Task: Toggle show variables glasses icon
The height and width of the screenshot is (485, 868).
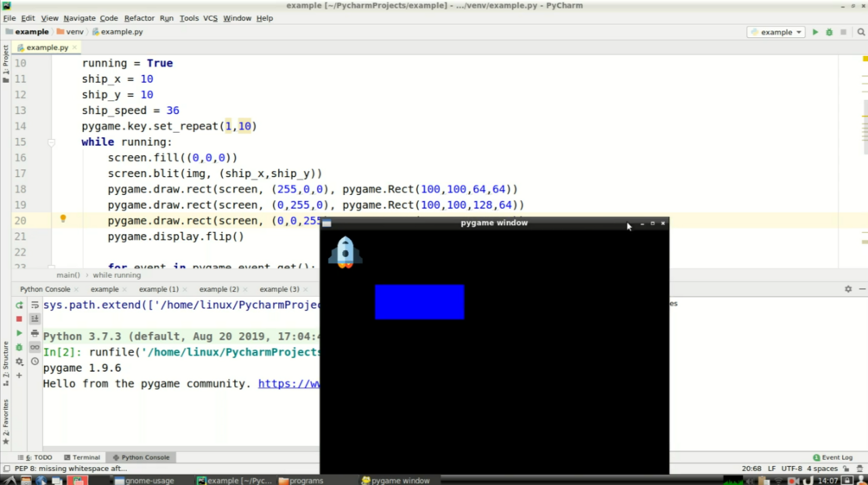Action: click(x=35, y=347)
